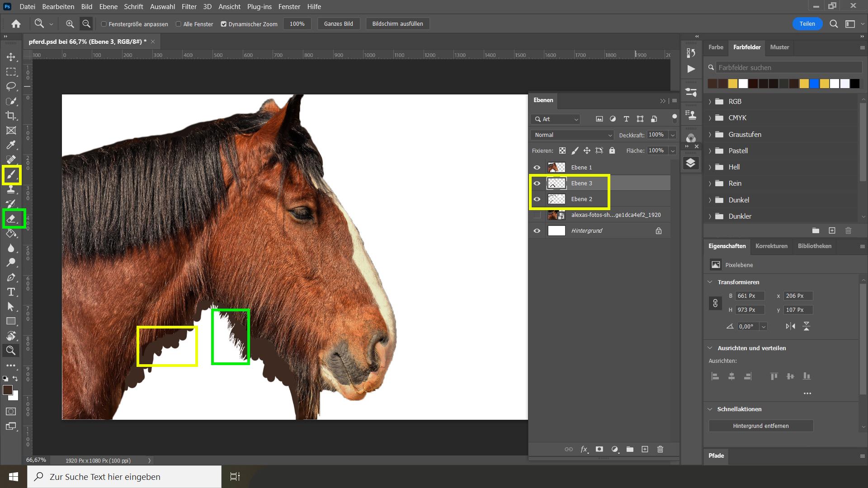Enable Fenstergröße anpassen checkbox

[x=104, y=24]
